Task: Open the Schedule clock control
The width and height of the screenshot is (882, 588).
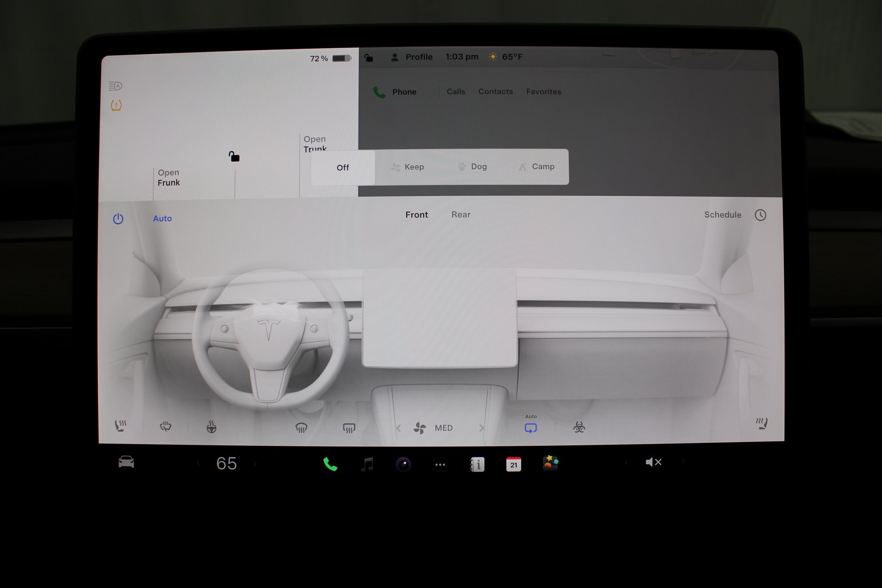Action: (761, 215)
